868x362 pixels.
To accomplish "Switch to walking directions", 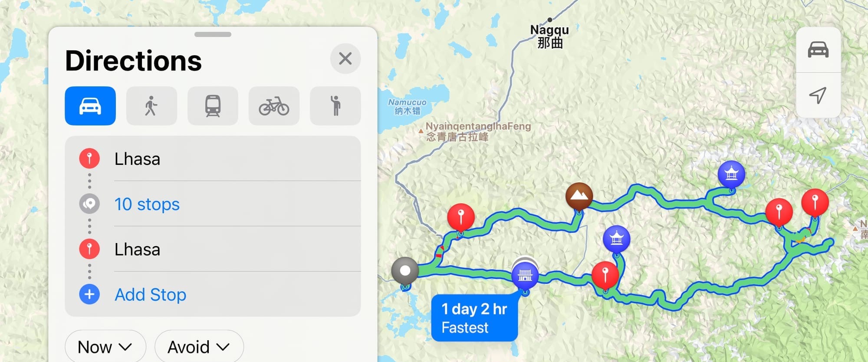I will tap(151, 106).
